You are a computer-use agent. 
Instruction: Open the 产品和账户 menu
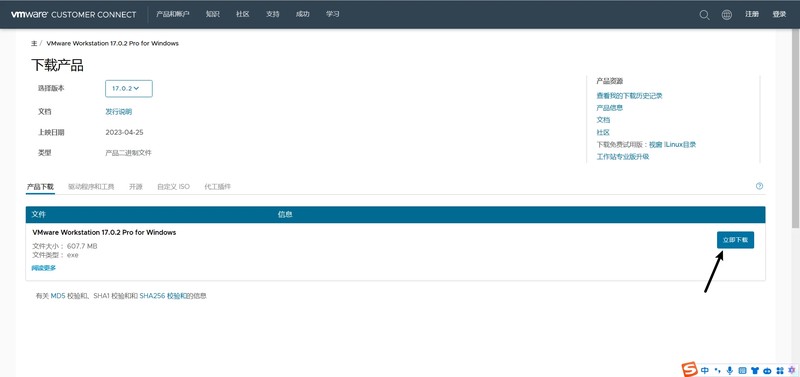click(x=173, y=14)
